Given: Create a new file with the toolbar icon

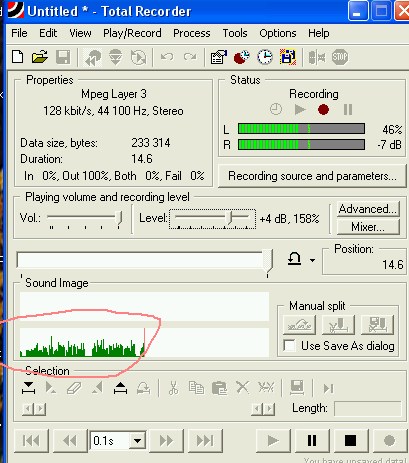Looking at the screenshot, I should 17,57.
